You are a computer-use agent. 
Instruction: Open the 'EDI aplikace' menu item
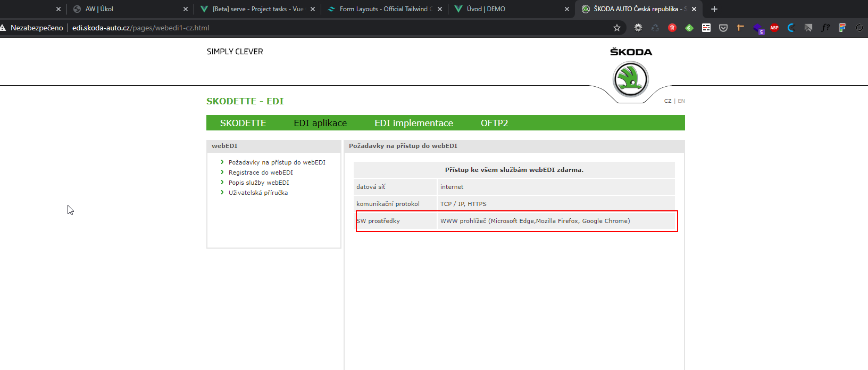click(x=320, y=123)
